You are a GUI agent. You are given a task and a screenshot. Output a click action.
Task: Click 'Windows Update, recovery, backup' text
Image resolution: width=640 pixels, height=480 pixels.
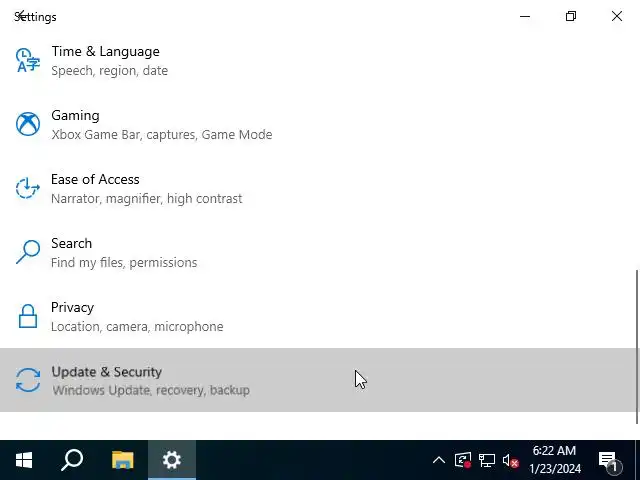click(x=151, y=390)
